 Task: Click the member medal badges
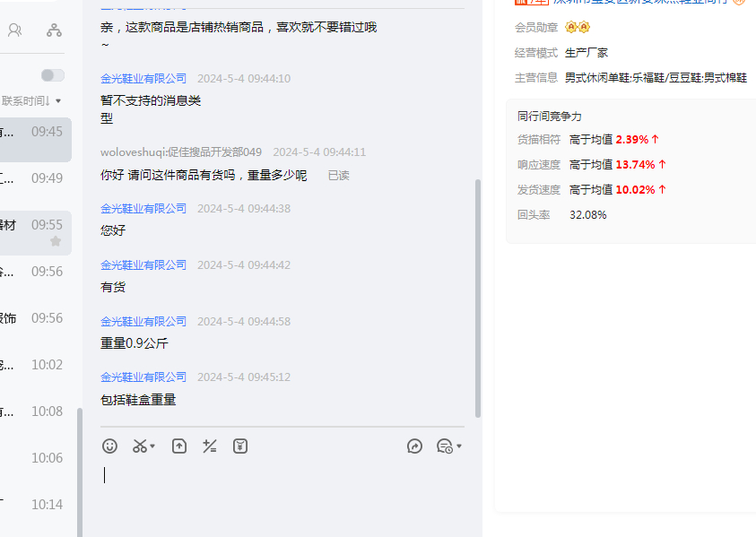click(x=578, y=27)
